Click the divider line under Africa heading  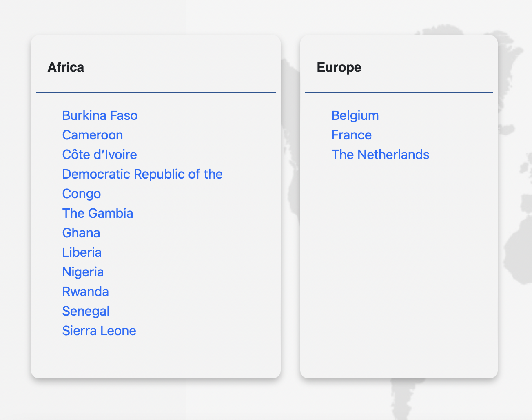(x=155, y=93)
